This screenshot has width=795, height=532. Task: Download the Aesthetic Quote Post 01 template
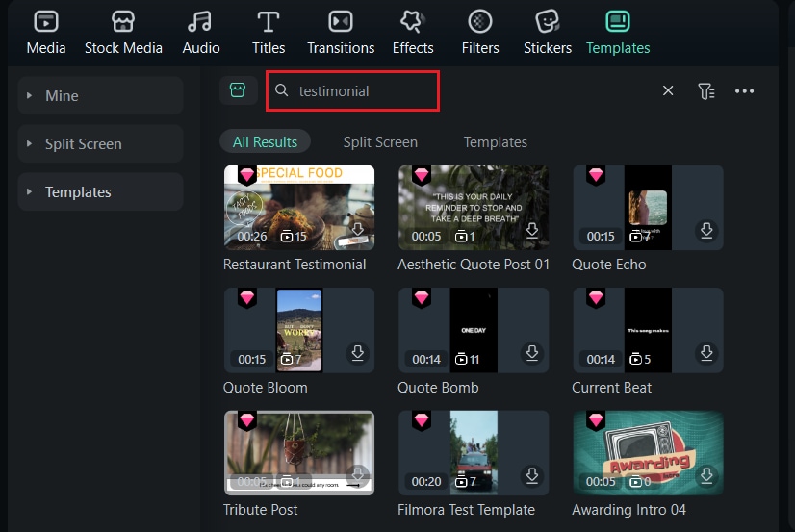click(532, 230)
